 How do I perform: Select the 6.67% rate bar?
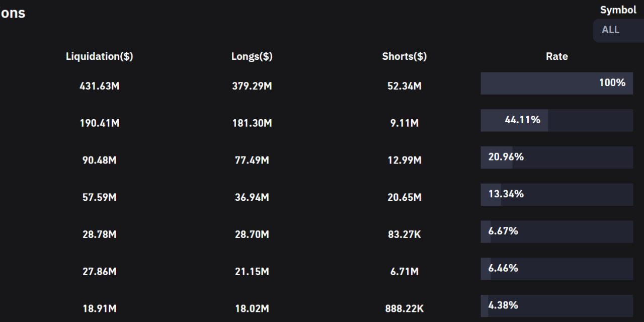pos(556,232)
